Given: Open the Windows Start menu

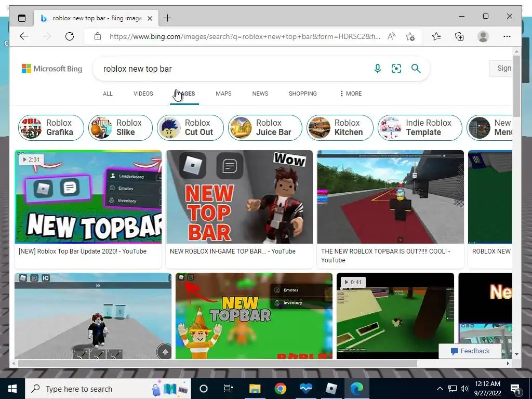Looking at the screenshot, I should (x=12, y=389).
